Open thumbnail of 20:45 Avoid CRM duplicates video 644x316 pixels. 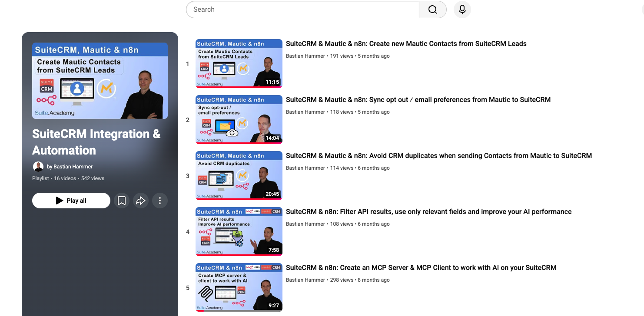coord(239,175)
